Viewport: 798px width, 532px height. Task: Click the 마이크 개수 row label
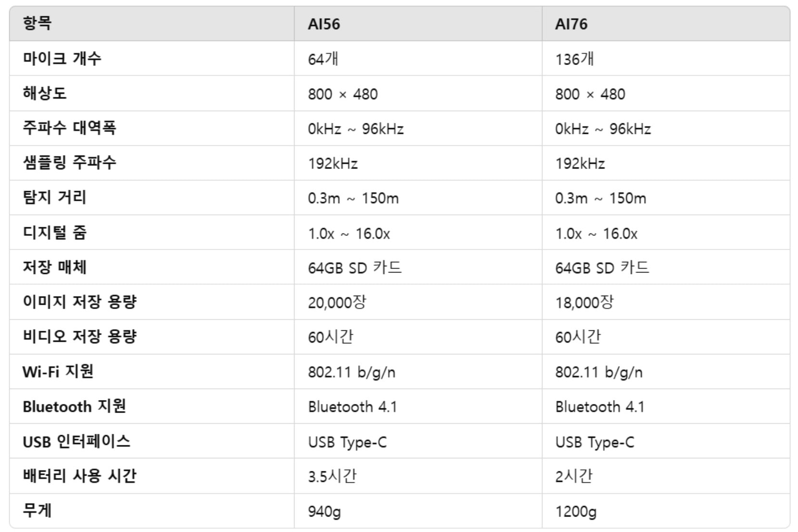pyautogui.click(x=62, y=58)
